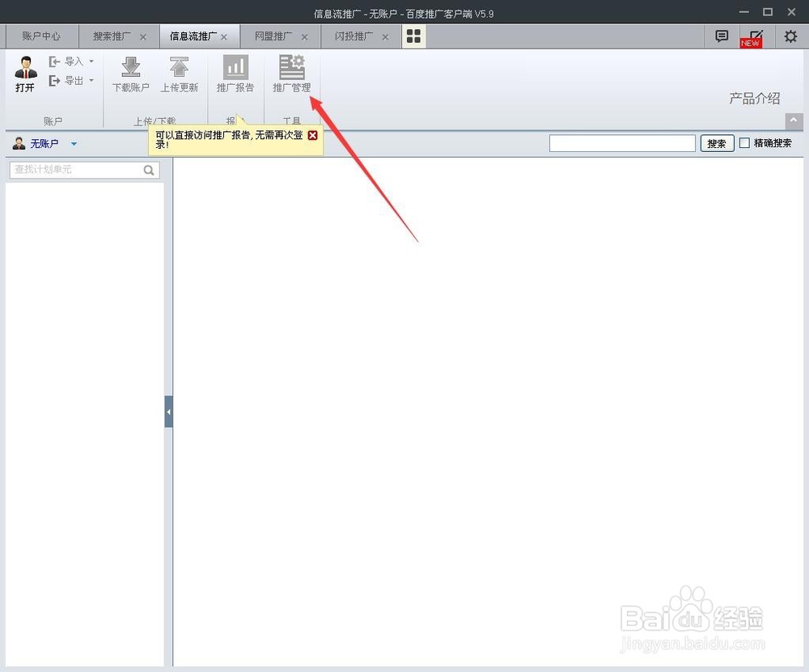Switch to the 搜索推广 tab
Screen dimensions: 809x672
tap(112, 36)
